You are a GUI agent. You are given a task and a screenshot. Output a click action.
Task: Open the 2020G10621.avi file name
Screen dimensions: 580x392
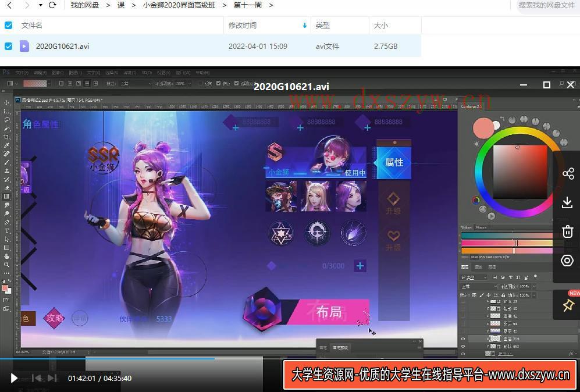click(62, 46)
